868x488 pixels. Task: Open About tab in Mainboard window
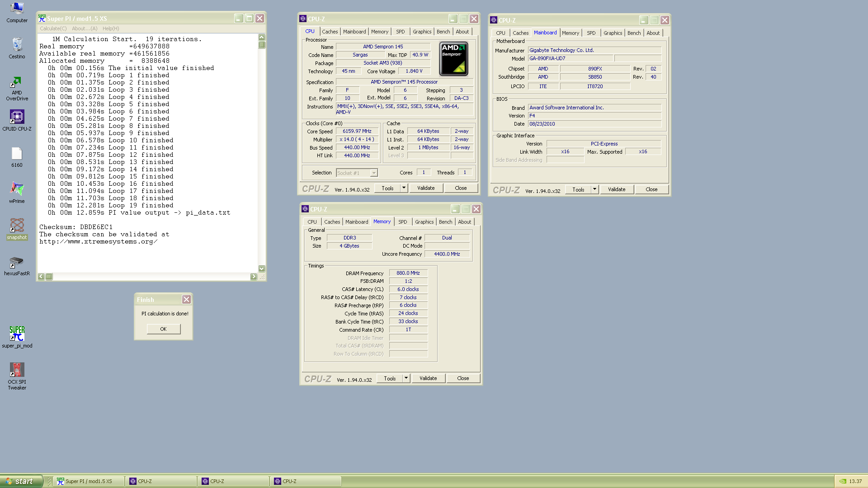[653, 33]
